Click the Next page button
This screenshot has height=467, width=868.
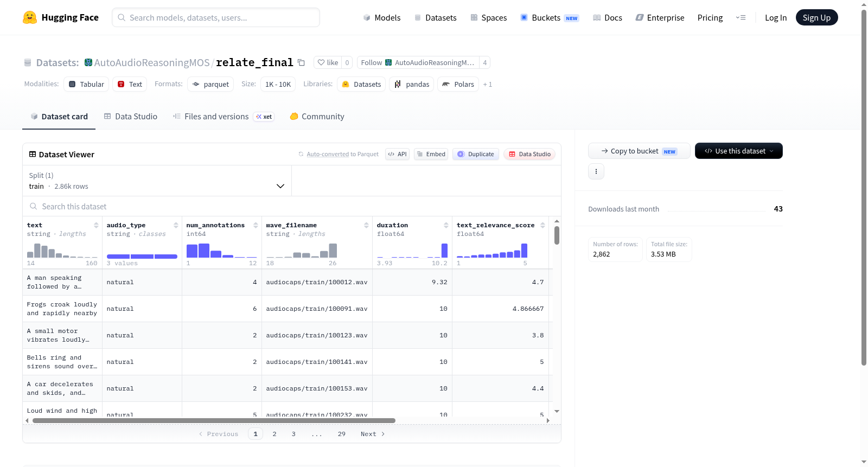click(x=373, y=434)
